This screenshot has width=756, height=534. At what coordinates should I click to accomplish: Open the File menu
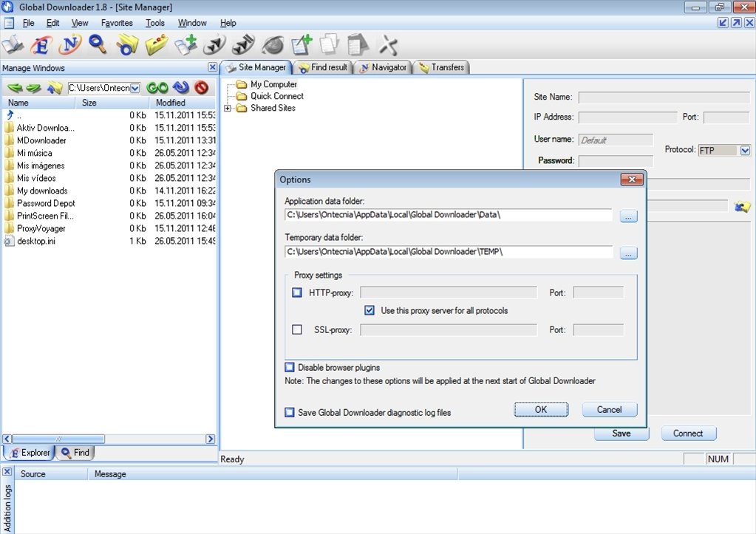point(28,23)
